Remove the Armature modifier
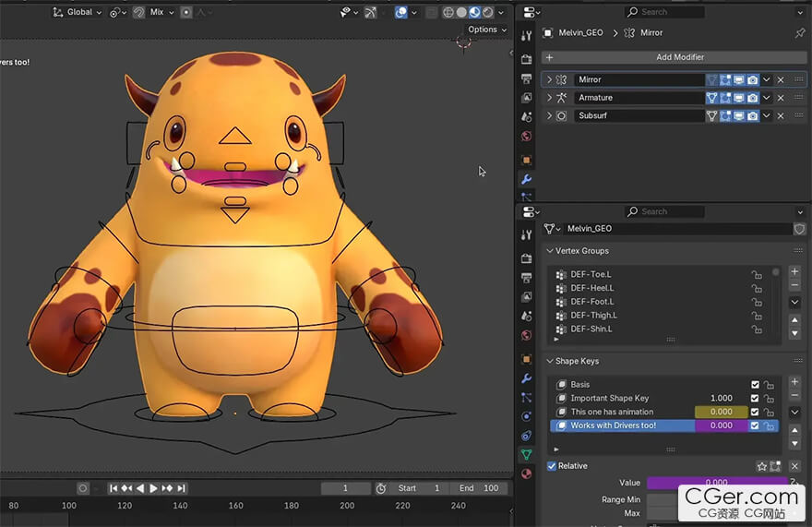 tap(781, 98)
